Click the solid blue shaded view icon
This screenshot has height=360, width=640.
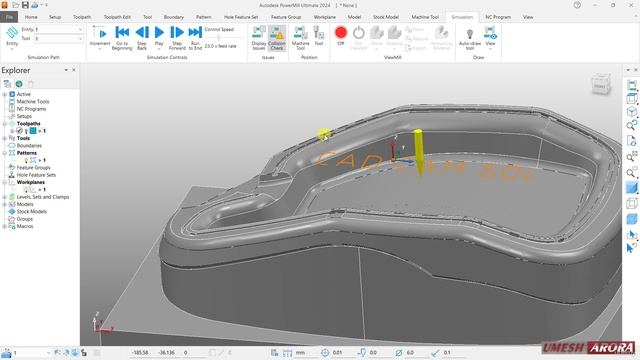pos(631,188)
